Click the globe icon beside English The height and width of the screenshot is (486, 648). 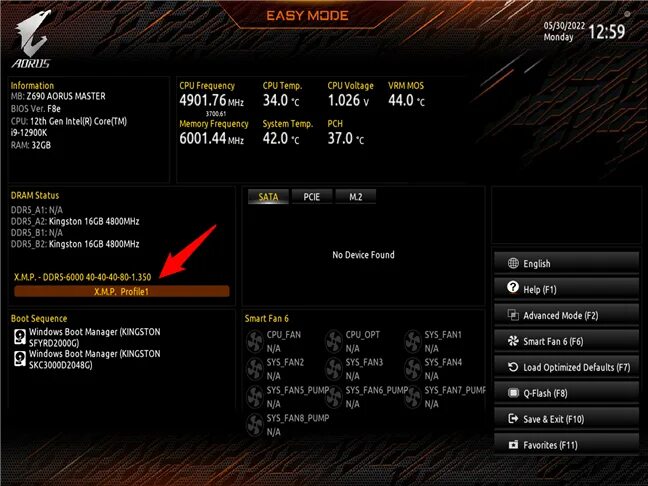pyautogui.click(x=513, y=263)
